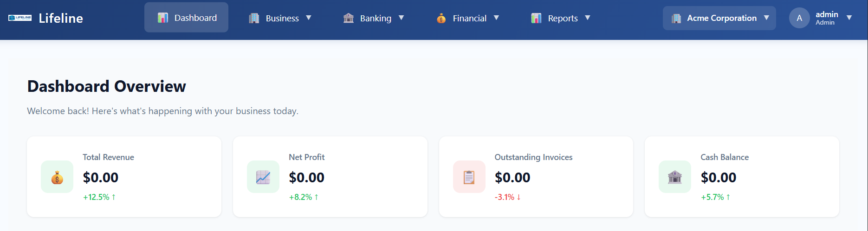Click the Lifeline brand name link
This screenshot has width=868, height=231.
[x=61, y=18]
